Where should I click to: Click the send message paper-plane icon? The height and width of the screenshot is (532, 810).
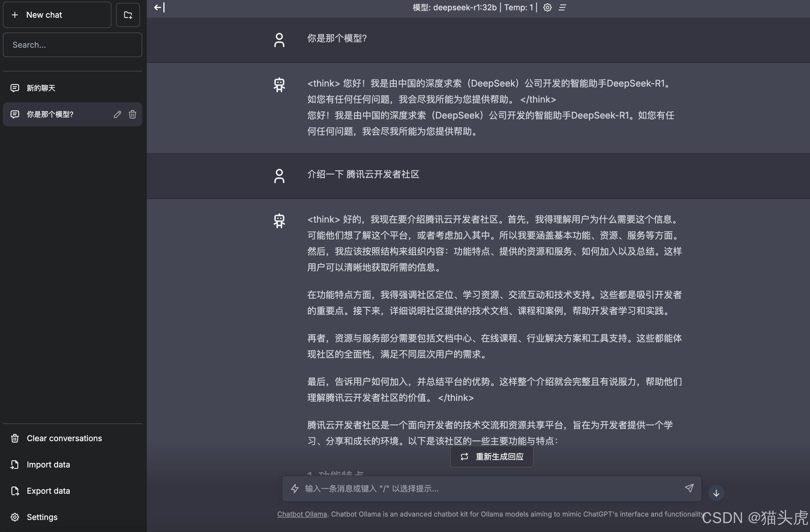click(x=689, y=488)
